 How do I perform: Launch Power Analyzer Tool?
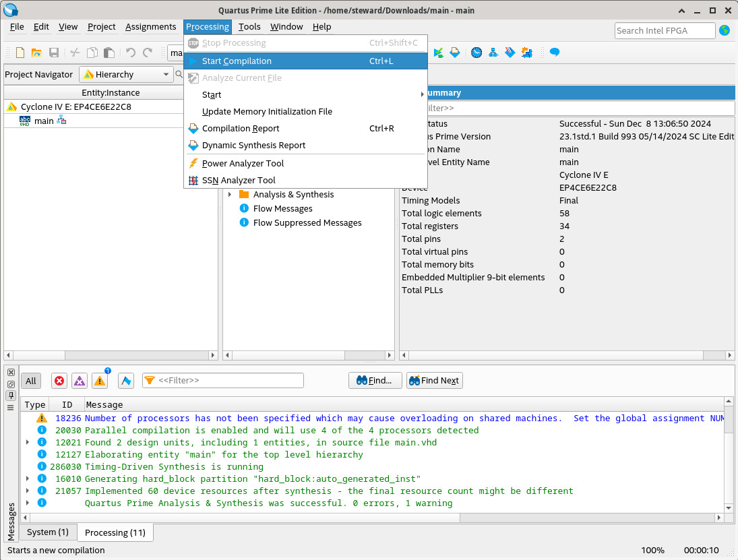point(305,163)
